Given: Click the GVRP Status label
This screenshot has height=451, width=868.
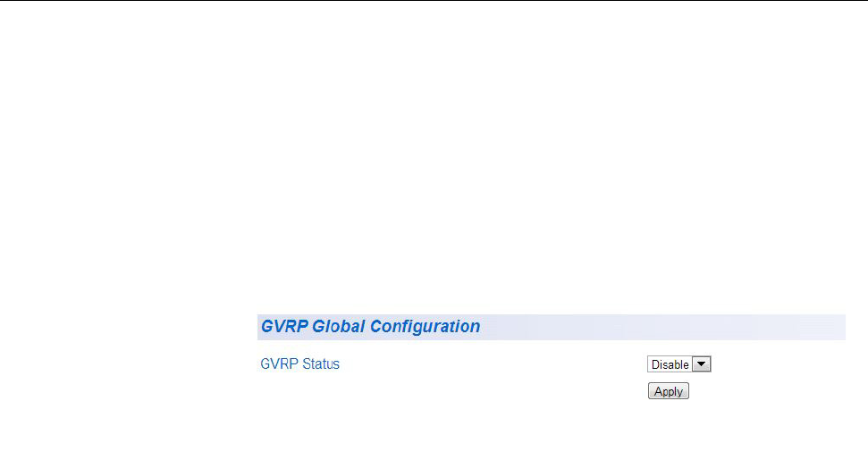Looking at the screenshot, I should click(x=299, y=364).
